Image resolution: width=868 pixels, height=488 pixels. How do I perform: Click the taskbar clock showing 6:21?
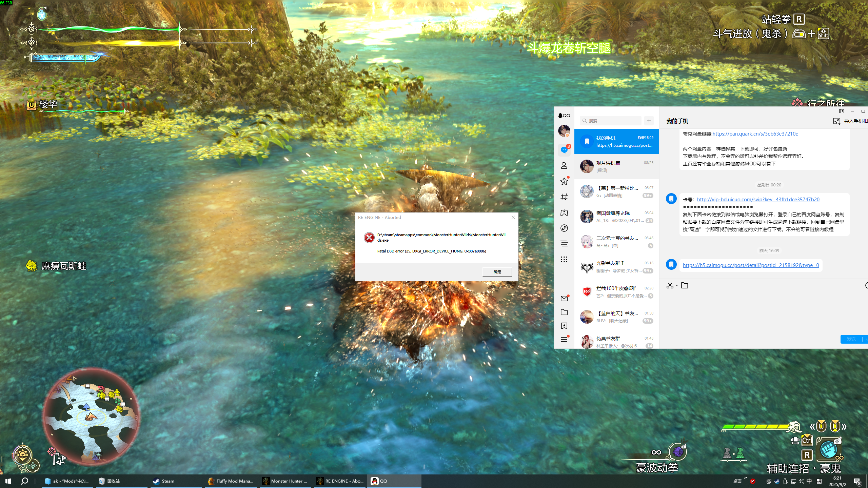click(837, 481)
